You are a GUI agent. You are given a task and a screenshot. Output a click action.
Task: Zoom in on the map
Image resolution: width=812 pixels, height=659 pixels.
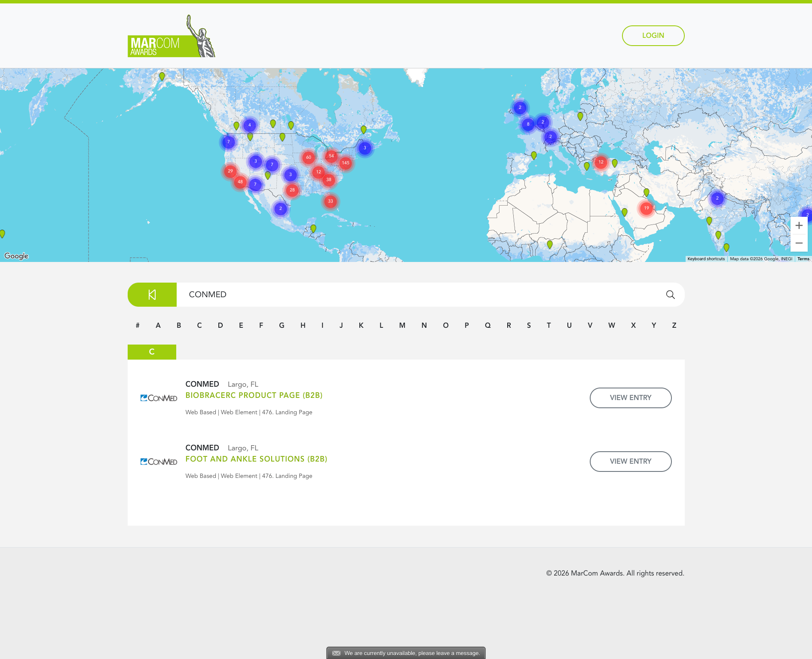[x=799, y=225]
